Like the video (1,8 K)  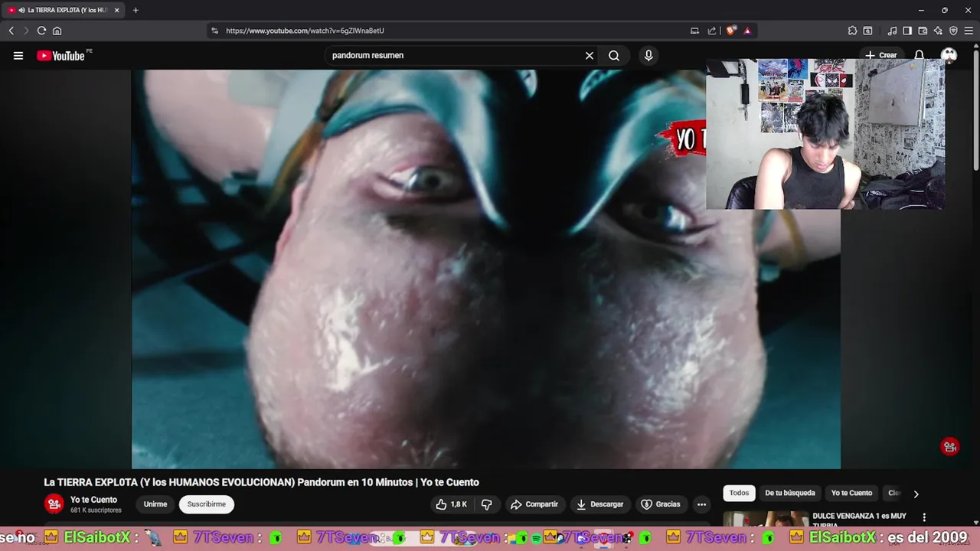pos(451,504)
